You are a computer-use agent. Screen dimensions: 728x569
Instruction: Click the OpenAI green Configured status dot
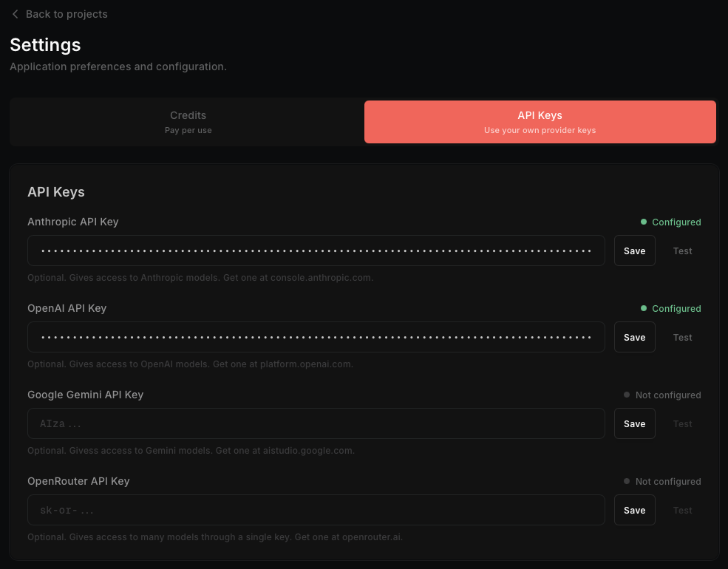[644, 308]
